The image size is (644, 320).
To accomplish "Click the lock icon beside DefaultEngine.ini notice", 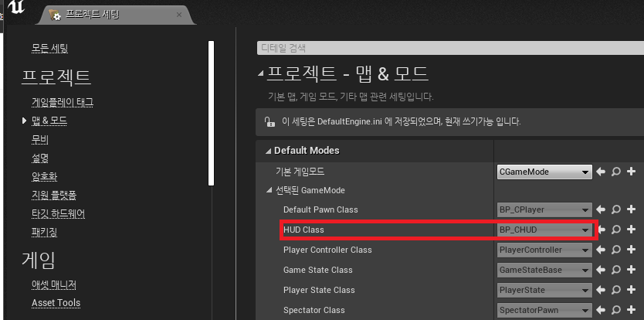I will pyautogui.click(x=269, y=122).
